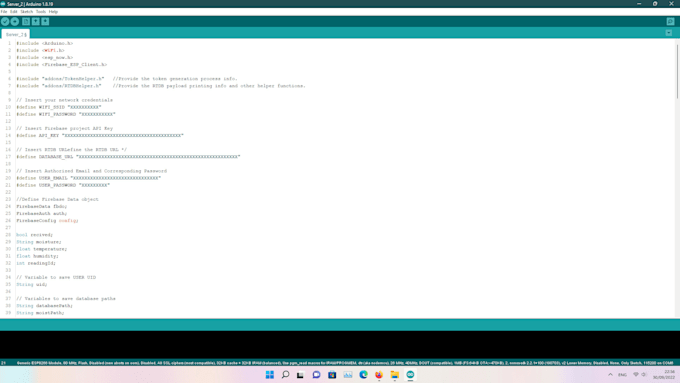Click the 'float humidity;' line
The image size is (680, 383).
click(x=37, y=256)
